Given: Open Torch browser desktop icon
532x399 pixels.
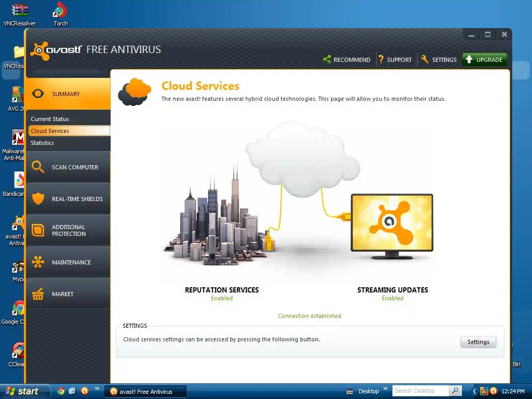Looking at the screenshot, I should tap(60, 14).
